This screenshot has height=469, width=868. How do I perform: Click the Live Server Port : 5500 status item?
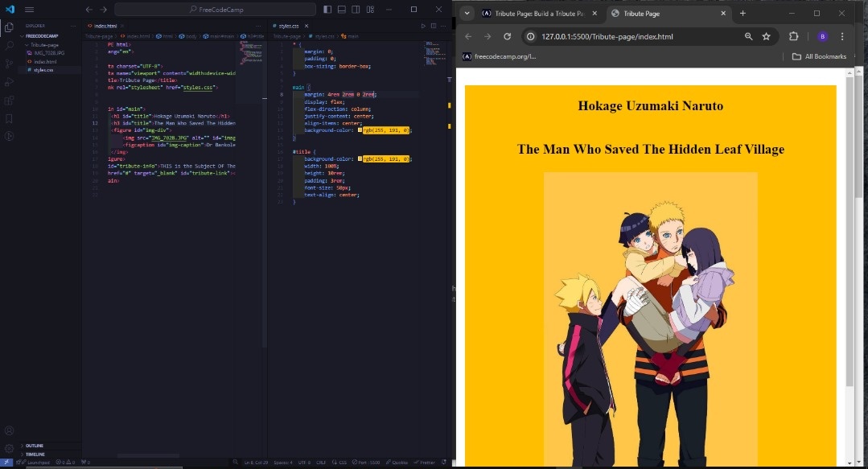click(366, 463)
